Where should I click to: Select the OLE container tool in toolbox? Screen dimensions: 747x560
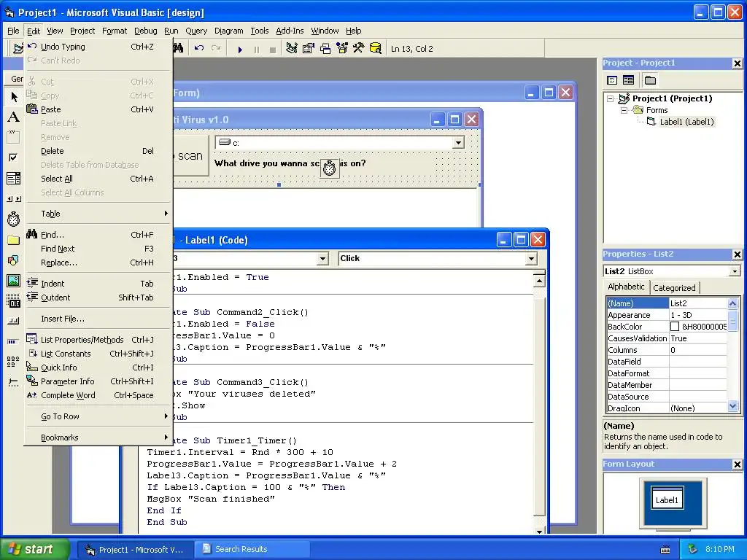pos(14,301)
